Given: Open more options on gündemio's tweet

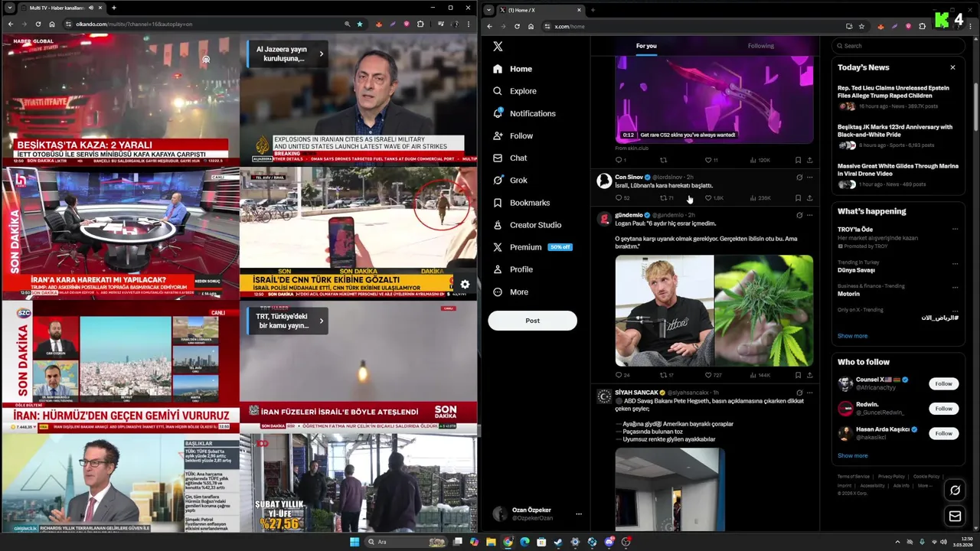Looking at the screenshot, I should (809, 215).
